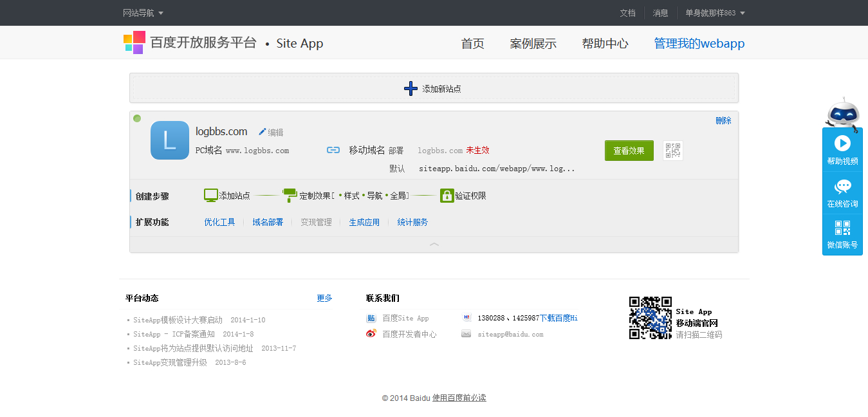
Task: Open the 帮助中心 tab
Action: (x=605, y=44)
